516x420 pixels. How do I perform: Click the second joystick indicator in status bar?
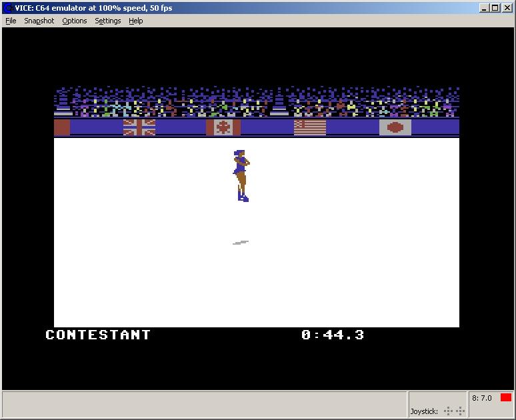(x=460, y=411)
